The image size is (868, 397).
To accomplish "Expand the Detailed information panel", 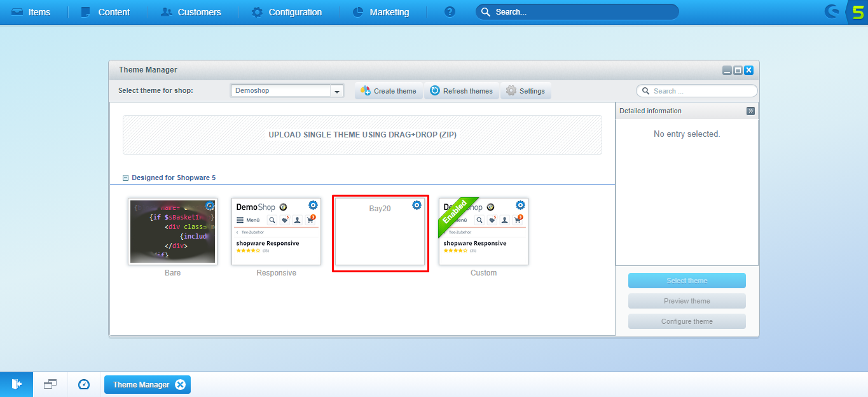I will point(750,110).
